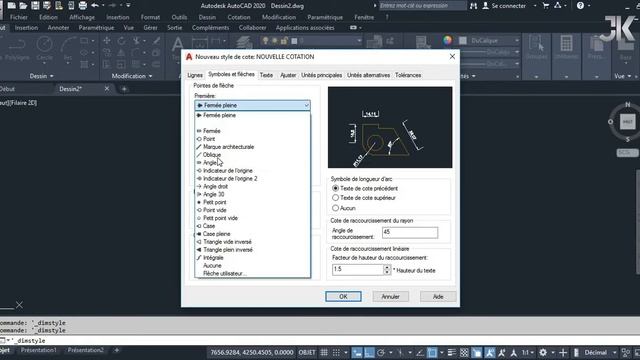This screenshot has width=640, height=360.
Task: Add new drawing tab with plus button
Action: [x=124, y=89]
